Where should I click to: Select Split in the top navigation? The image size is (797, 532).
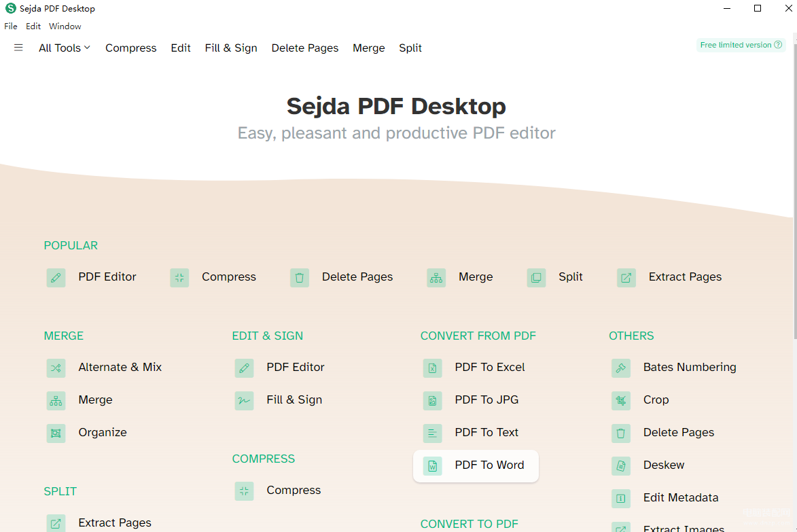(410, 48)
